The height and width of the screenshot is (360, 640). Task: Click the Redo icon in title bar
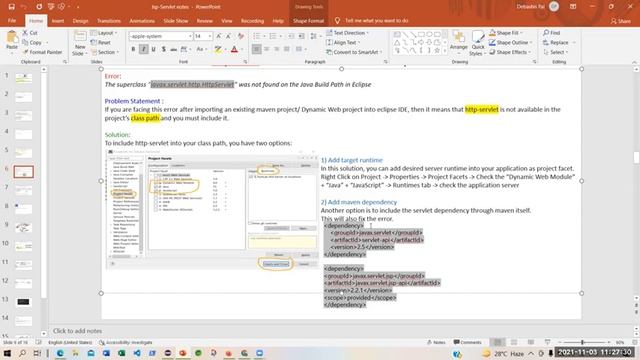coord(39,7)
